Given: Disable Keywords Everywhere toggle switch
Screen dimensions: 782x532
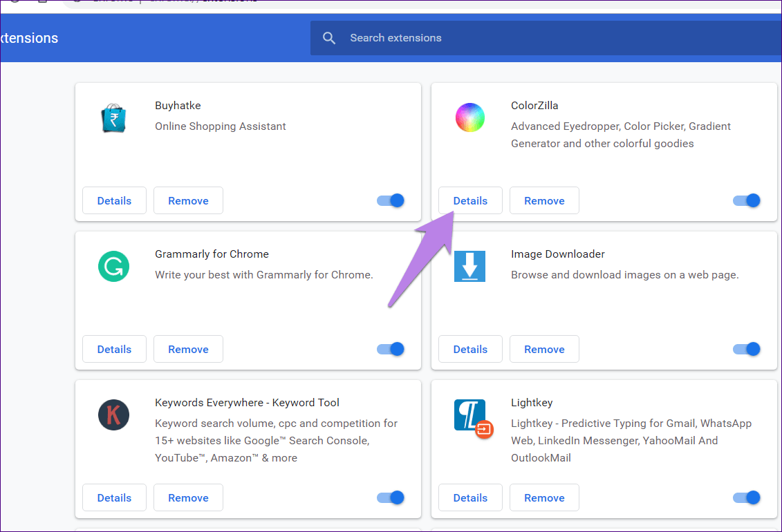Looking at the screenshot, I should tap(391, 497).
